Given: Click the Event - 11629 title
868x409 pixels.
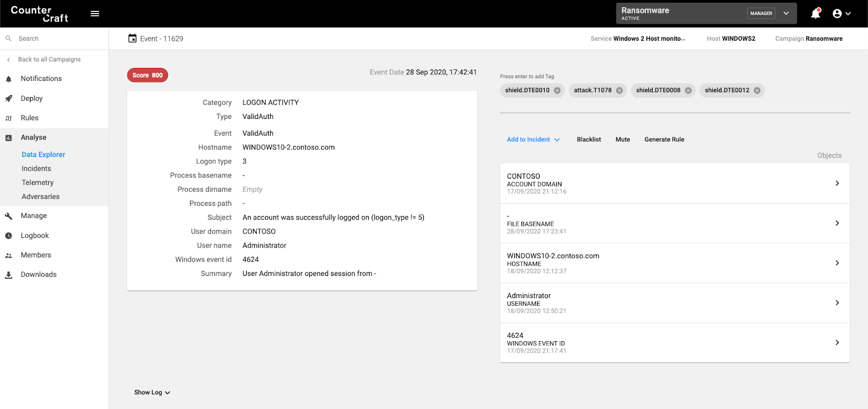Looking at the screenshot, I should pos(162,39).
